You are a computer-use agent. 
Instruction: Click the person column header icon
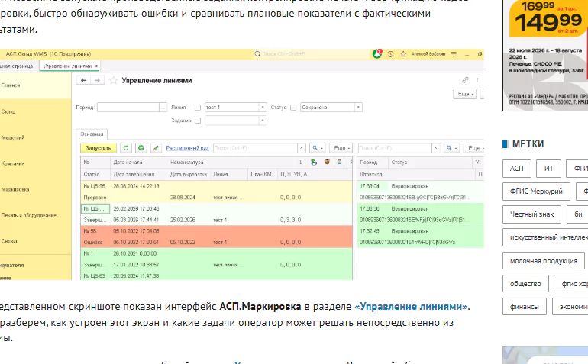(339, 162)
